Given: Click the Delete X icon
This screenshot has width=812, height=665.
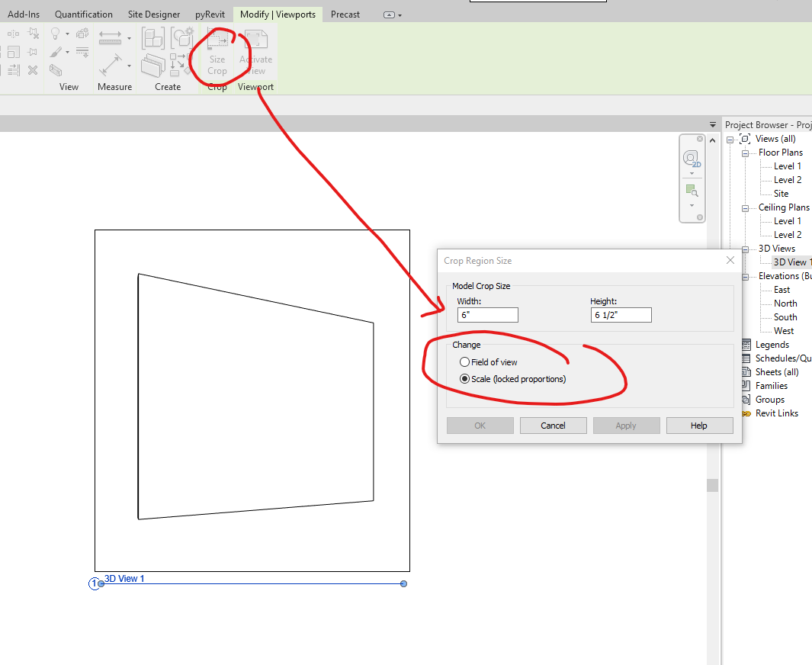Looking at the screenshot, I should click(33, 70).
